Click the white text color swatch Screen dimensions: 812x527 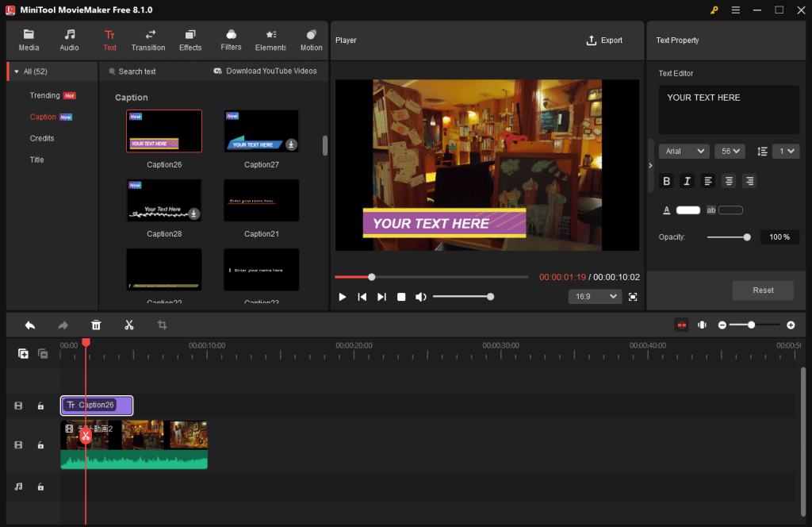688,210
